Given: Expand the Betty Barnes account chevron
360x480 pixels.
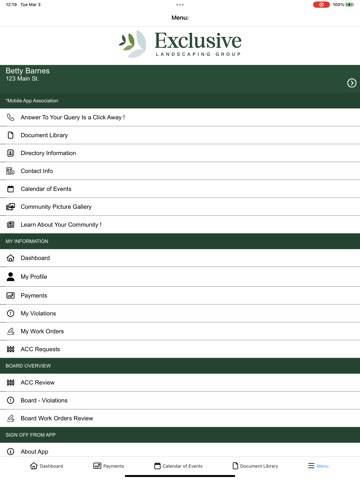Looking at the screenshot, I should pyautogui.click(x=351, y=83).
